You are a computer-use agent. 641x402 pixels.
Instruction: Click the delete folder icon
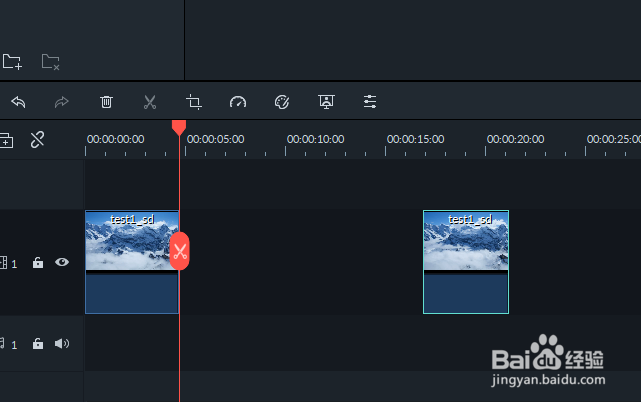pyautogui.click(x=51, y=62)
